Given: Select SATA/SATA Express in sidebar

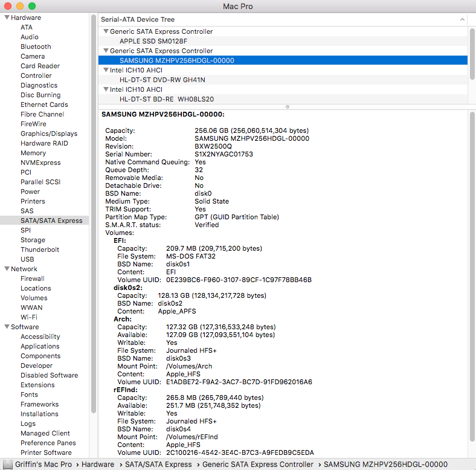Looking at the screenshot, I should pos(44,221).
